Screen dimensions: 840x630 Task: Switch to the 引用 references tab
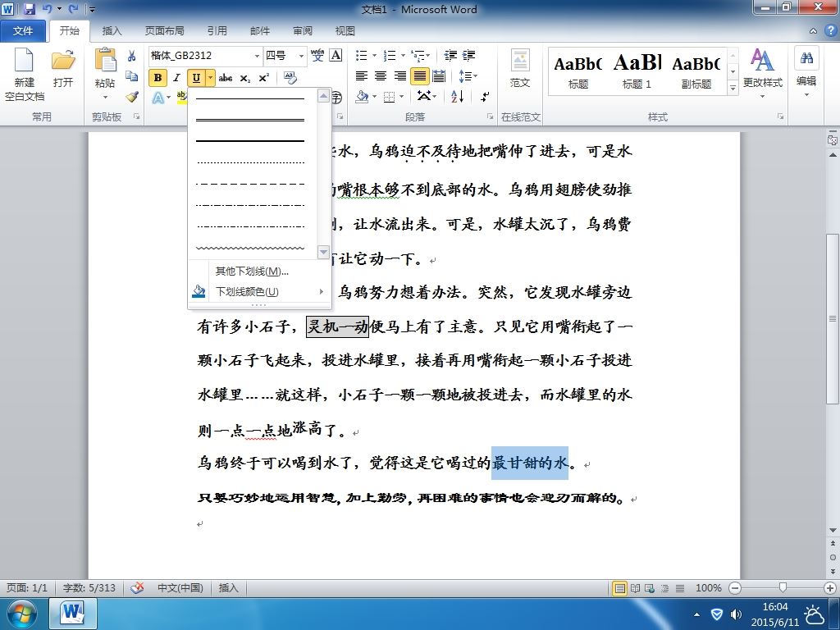click(x=217, y=31)
